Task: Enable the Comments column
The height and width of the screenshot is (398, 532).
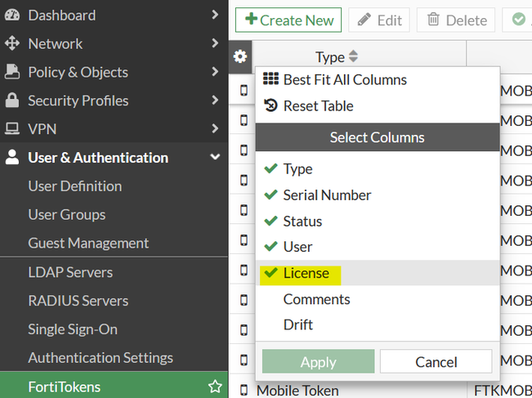Action: 316,299
